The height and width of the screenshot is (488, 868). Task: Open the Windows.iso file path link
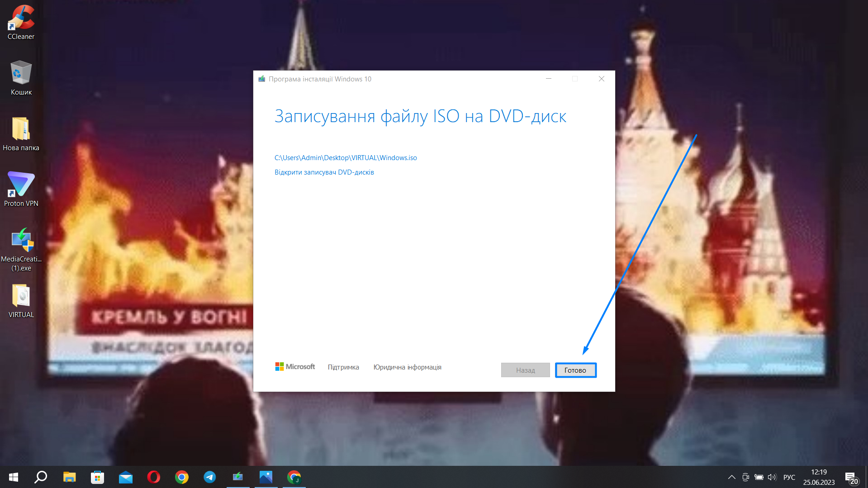click(346, 157)
